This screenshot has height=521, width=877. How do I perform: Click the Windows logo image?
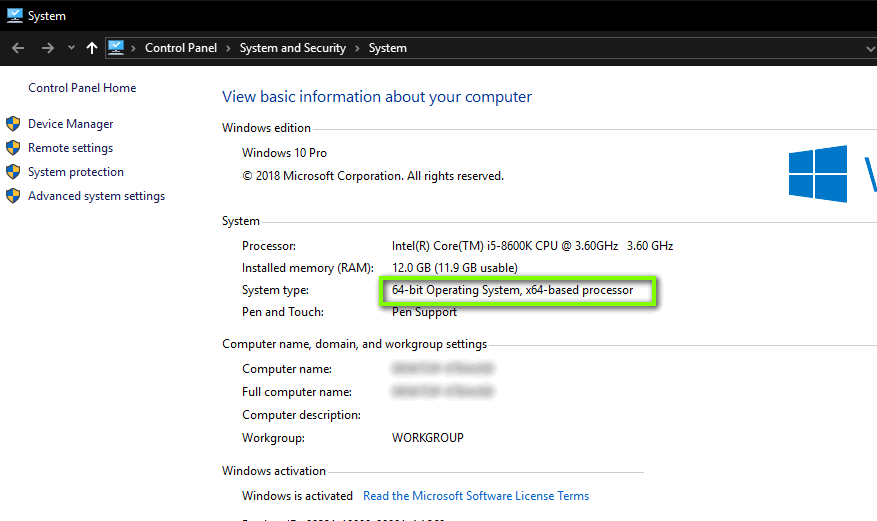(818, 174)
